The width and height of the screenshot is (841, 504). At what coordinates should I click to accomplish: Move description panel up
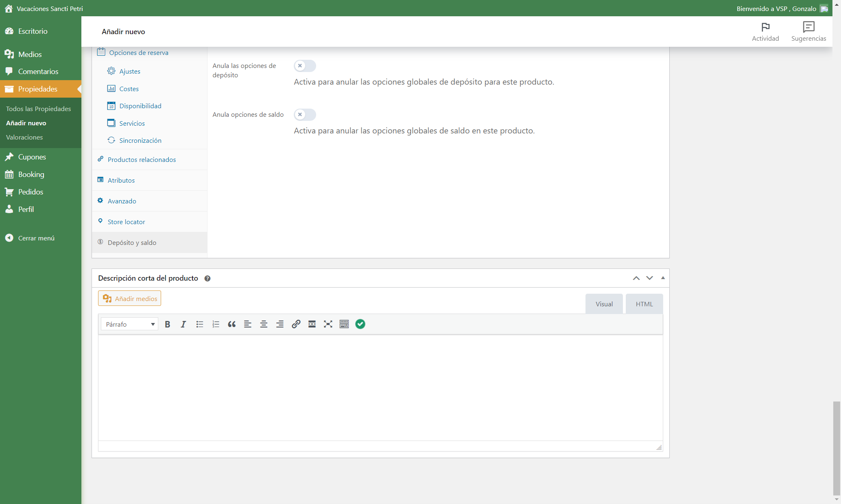pos(636,278)
